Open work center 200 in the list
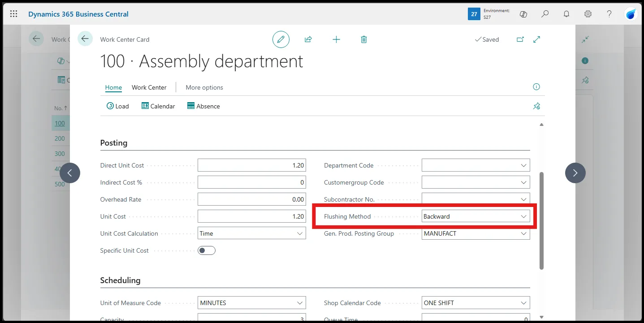 tap(60, 138)
